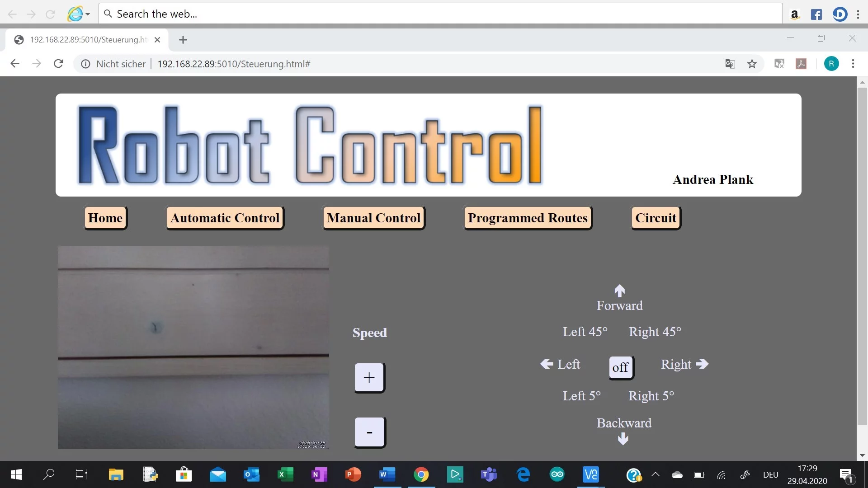Show hidden system tray icons
Image resolution: width=868 pixels, height=488 pixels.
[655, 474]
